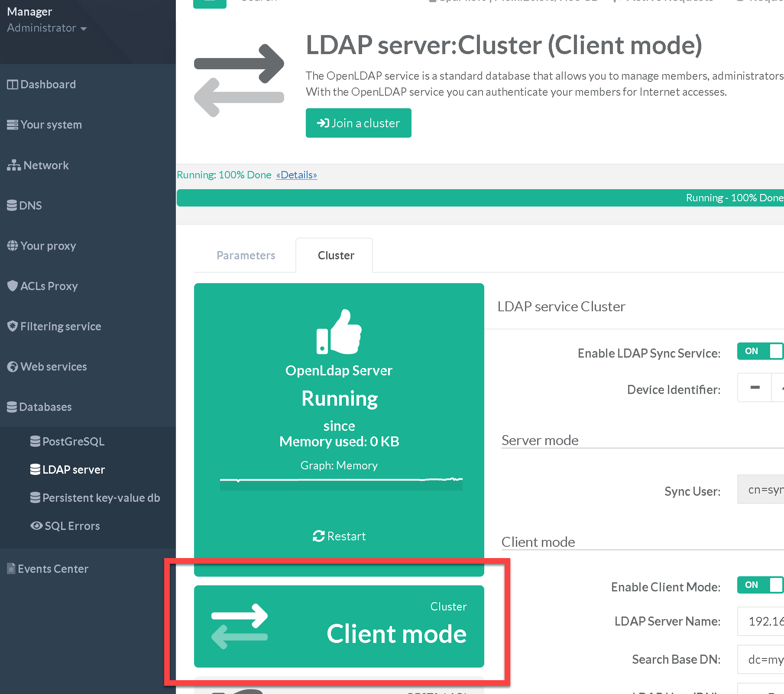The height and width of the screenshot is (694, 784).
Task: Expand the Databases sidebar section
Action: 45,407
